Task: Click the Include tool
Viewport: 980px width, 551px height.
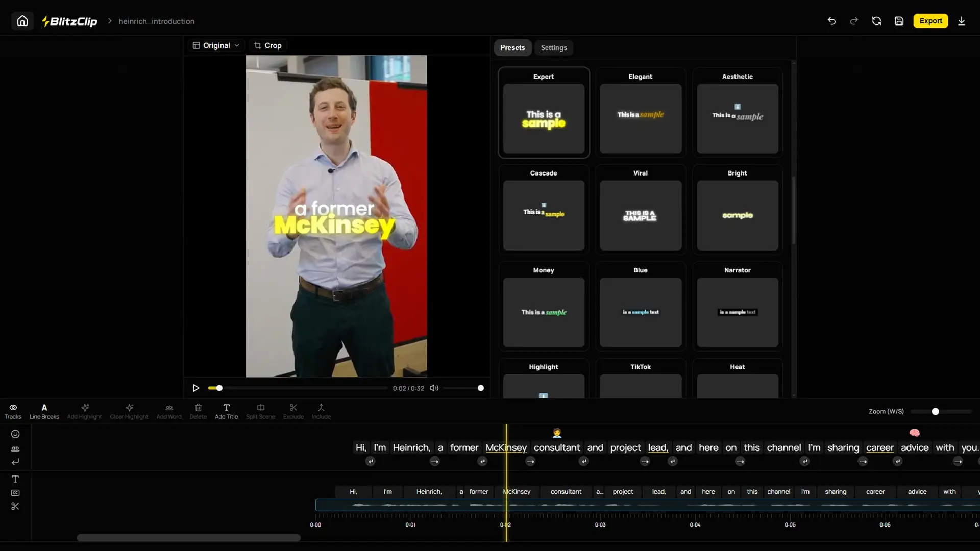Action: 321,411
